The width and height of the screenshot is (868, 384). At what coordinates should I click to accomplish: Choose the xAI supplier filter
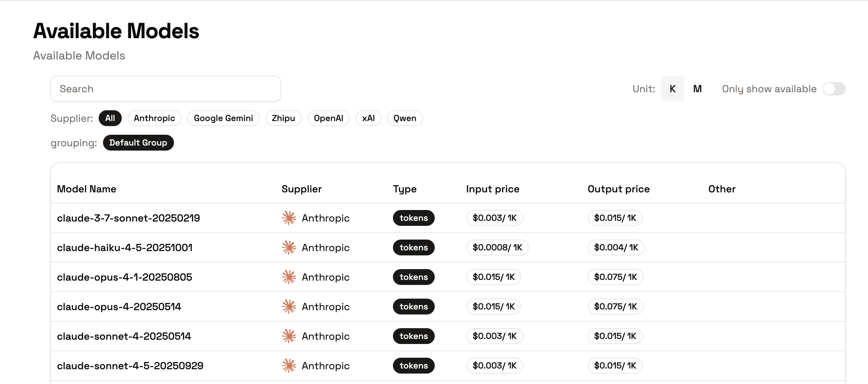(368, 118)
